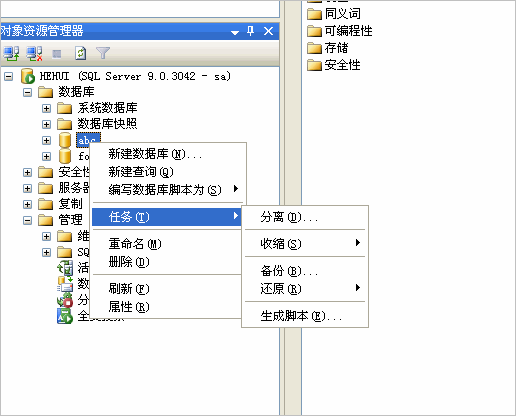Select the 同义词 folder icon
The height and width of the screenshot is (416, 516).
(314, 14)
